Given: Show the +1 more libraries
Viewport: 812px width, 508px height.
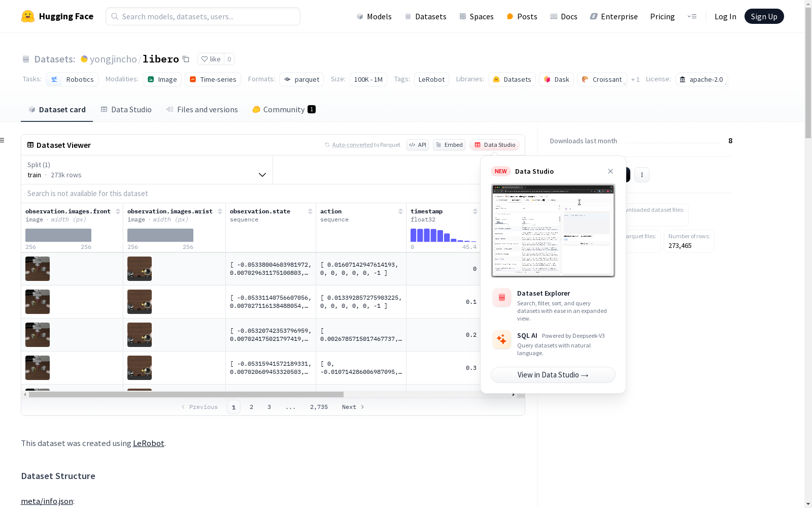Looking at the screenshot, I should pyautogui.click(x=635, y=79).
